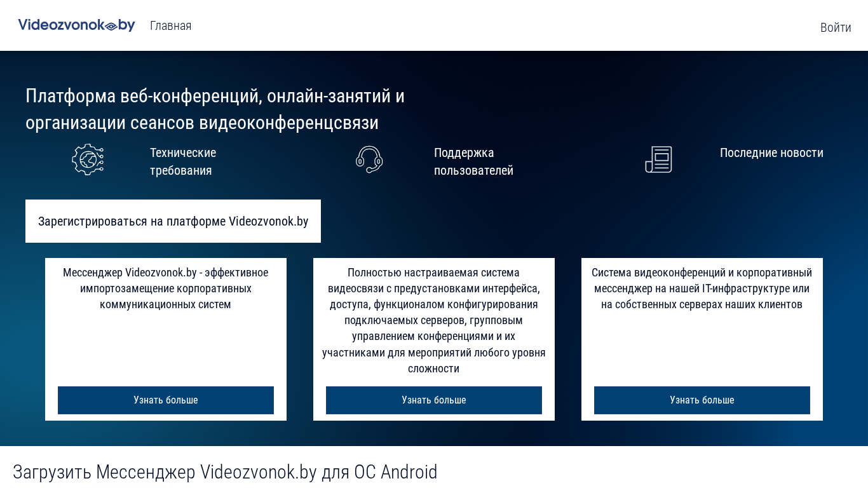
Task: Click Узнать больше under Система видеоконференций card
Action: tap(702, 400)
